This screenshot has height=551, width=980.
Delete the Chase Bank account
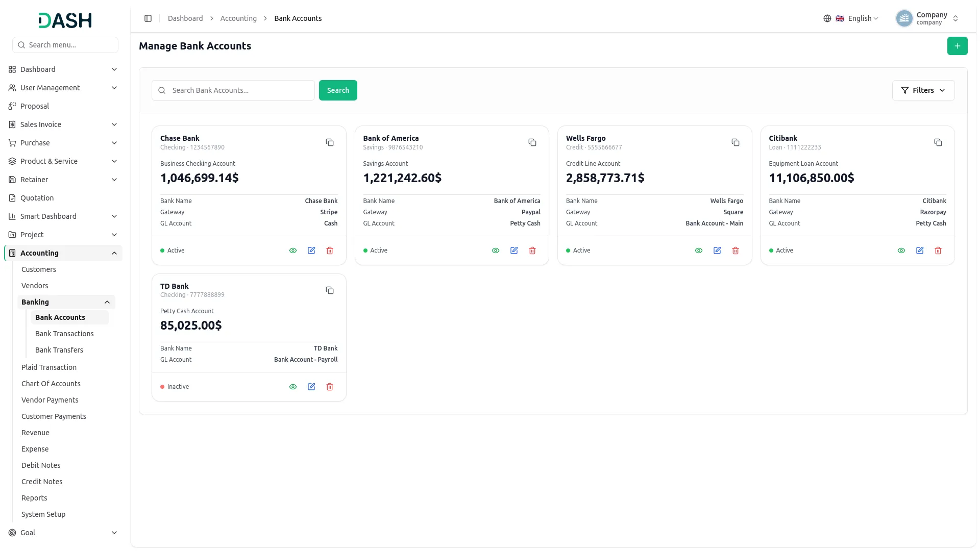click(330, 251)
